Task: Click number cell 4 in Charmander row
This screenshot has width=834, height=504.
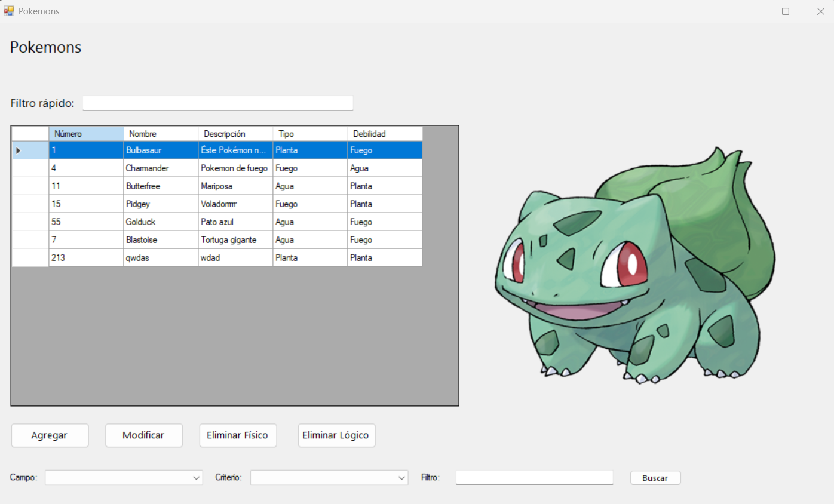Action: pyautogui.click(x=86, y=168)
